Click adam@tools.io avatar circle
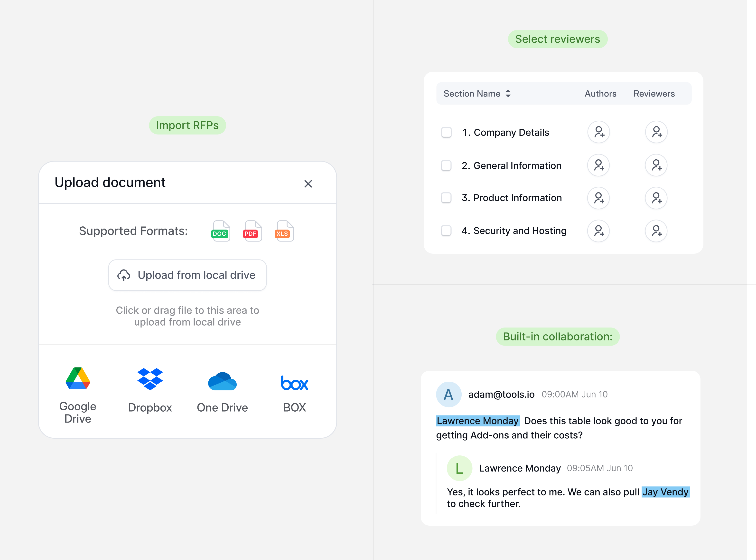The image size is (756, 560). 448,395
